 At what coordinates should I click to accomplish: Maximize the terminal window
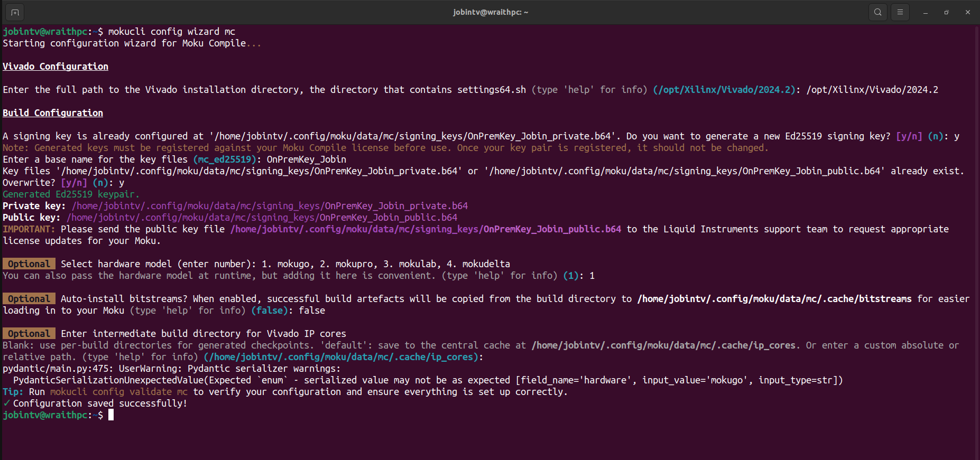click(947, 12)
